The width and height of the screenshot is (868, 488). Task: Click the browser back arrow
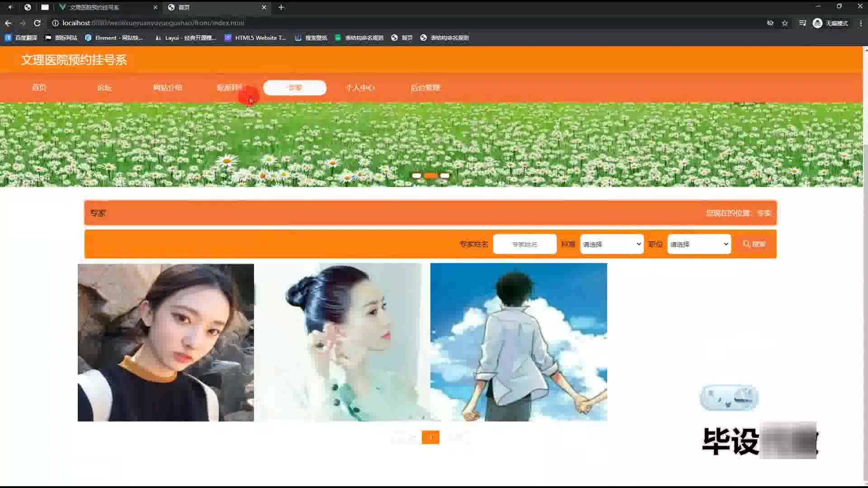[8, 23]
